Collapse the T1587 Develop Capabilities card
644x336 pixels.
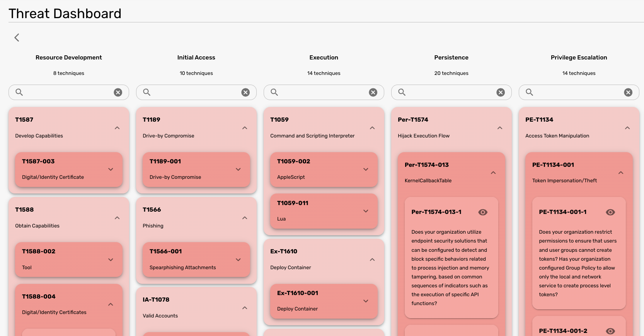[x=117, y=128]
